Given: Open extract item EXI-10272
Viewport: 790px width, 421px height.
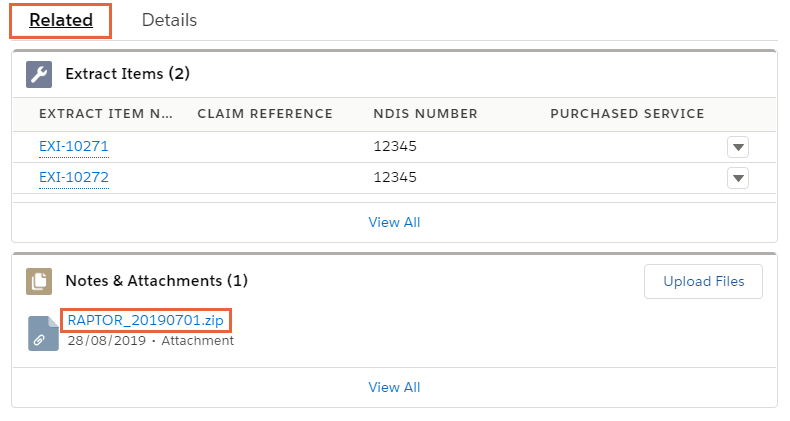Looking at the screenshot, I should (x=74, y=177).
